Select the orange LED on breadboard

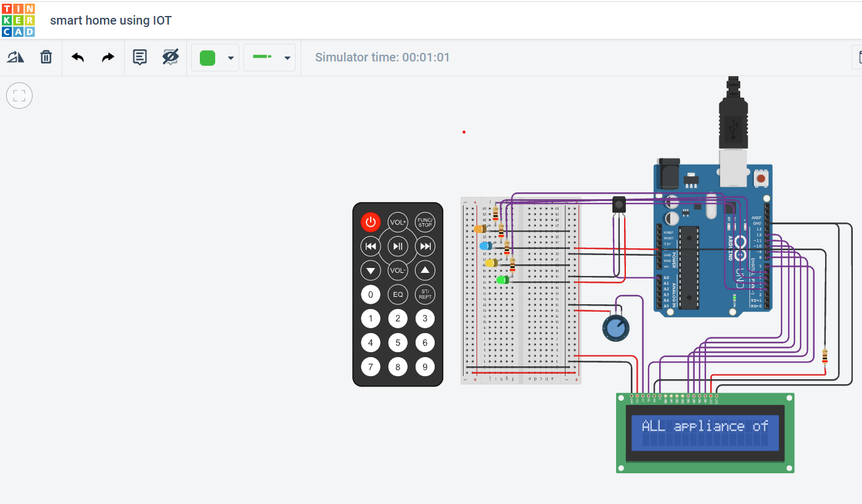(480, 229)
